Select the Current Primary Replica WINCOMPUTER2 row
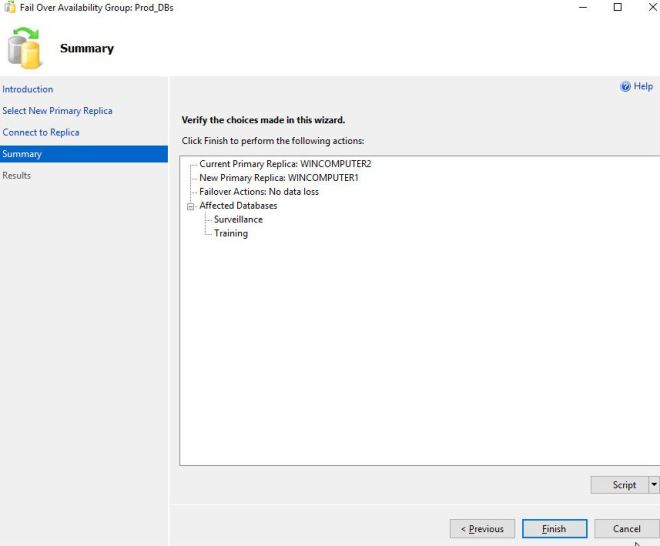 (x=285, y=164)
